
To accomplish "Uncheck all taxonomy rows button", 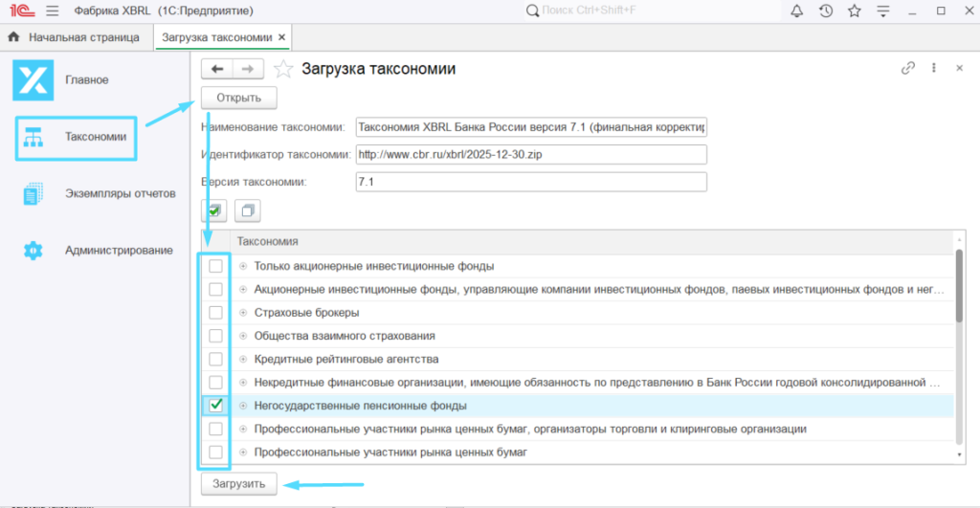I will (x=248, y=210).
